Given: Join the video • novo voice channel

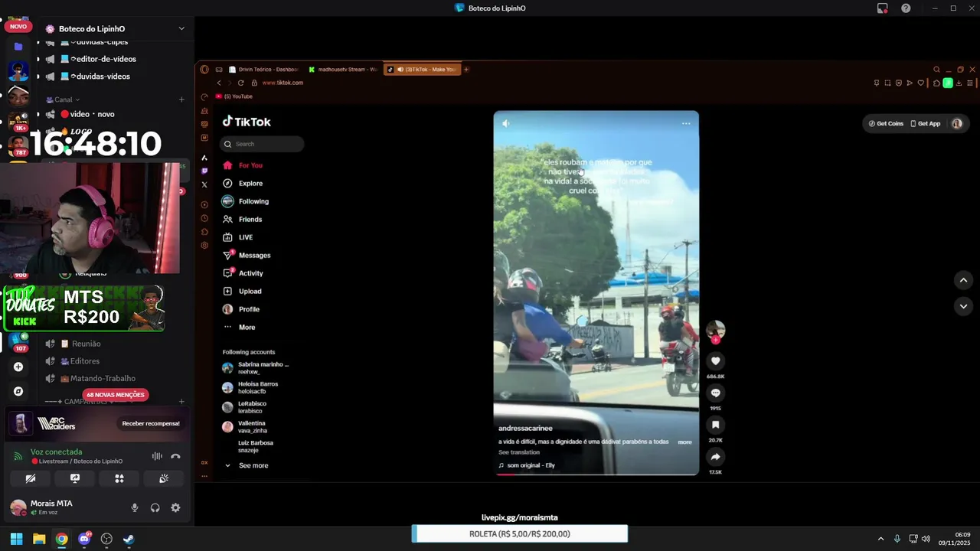Looking at the screenshot, I should point(92,114).
